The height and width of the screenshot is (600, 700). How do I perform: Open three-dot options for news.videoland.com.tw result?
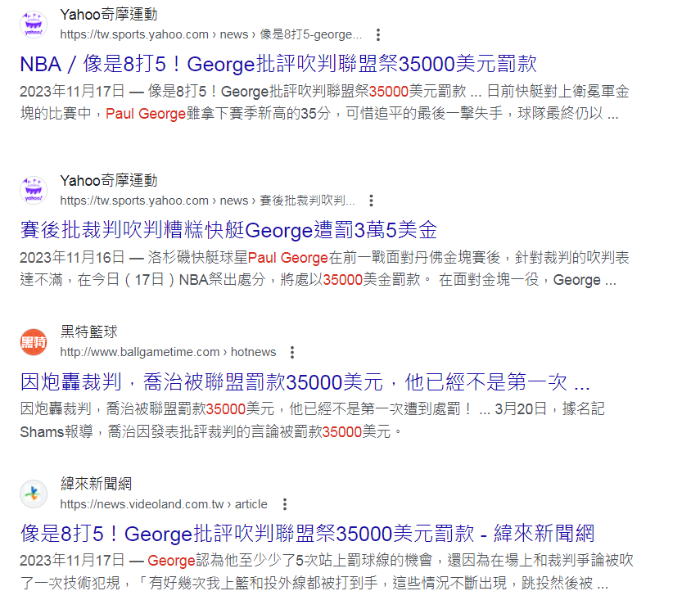283,504
